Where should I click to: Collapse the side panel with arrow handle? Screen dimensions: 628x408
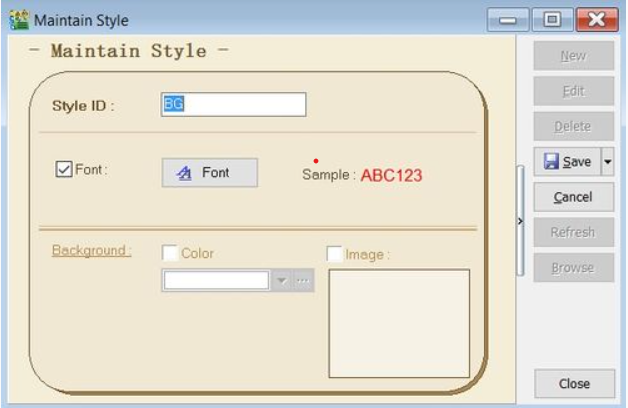(519, 220)
